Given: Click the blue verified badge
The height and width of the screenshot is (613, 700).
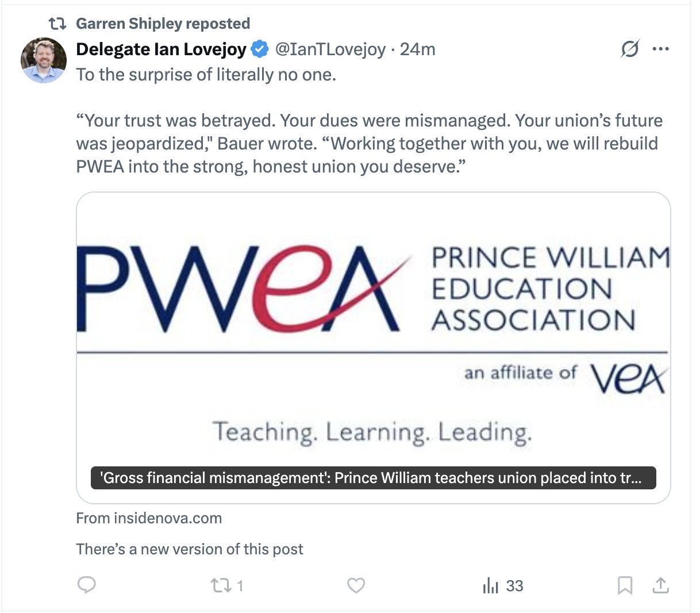Looking at the screenshot, I should pyautogui.click(x=260, y=49).
